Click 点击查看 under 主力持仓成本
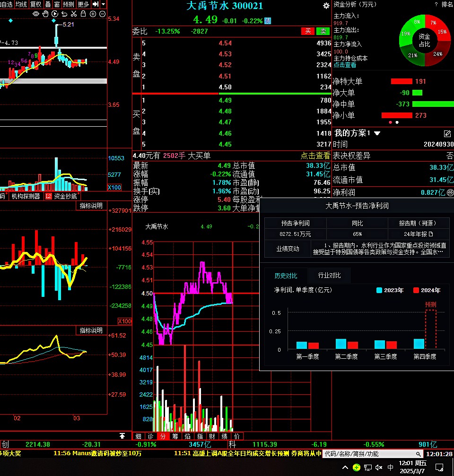 tap(345, 65)
